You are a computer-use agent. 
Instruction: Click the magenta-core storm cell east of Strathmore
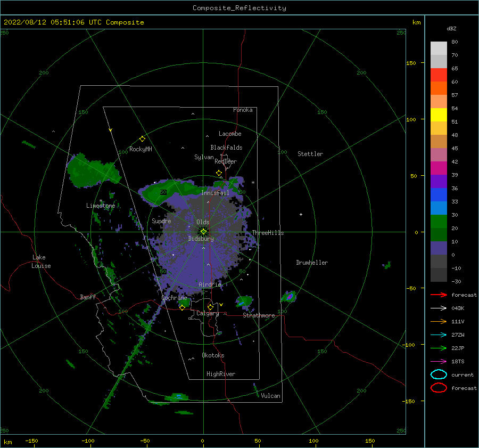(x=289, y=296)
